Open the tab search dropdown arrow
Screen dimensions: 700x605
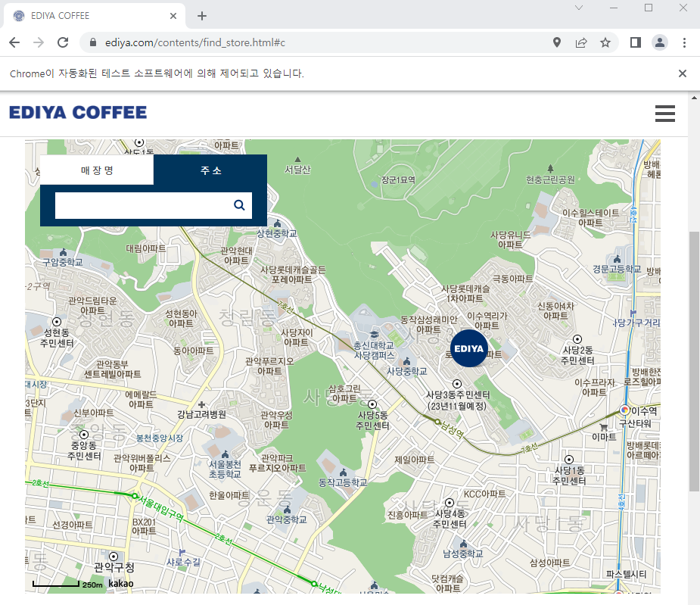[579, 8]
